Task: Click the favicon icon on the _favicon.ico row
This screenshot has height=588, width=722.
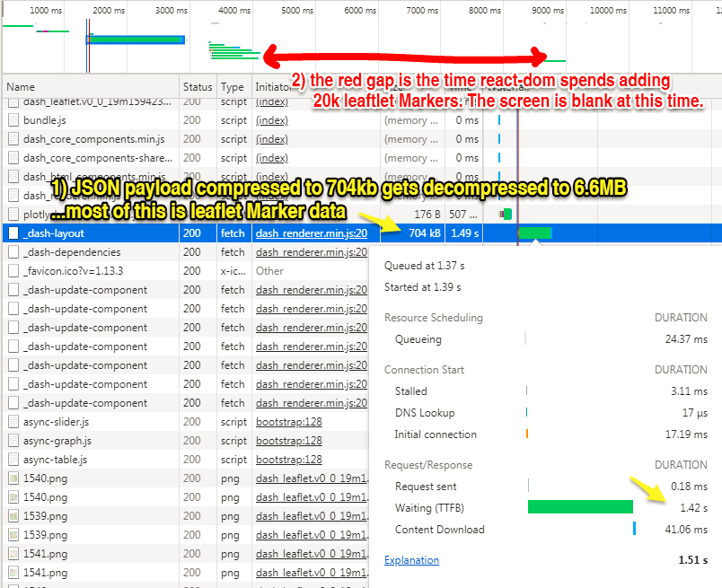Action: click(13, 270)
